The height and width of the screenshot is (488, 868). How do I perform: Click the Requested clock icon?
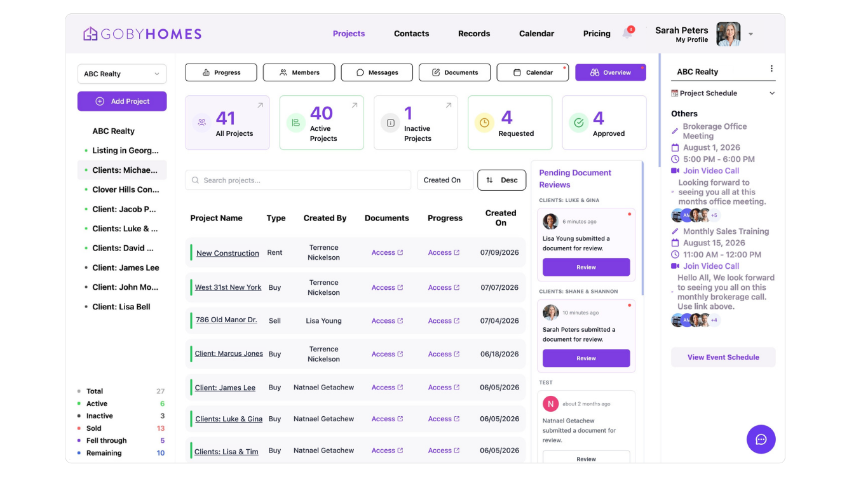coord(484,123)
